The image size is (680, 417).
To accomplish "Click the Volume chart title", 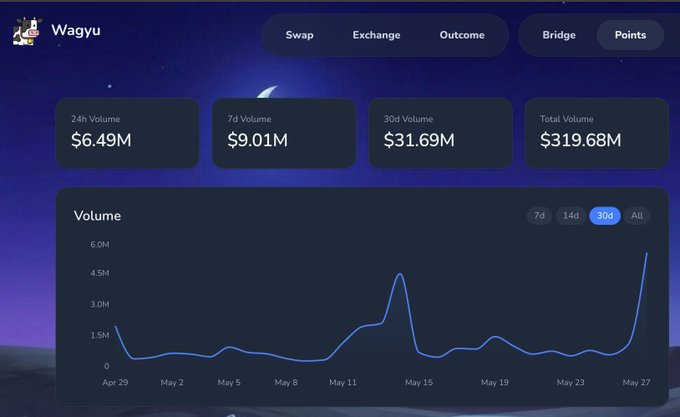I will (x=97, y=216).
